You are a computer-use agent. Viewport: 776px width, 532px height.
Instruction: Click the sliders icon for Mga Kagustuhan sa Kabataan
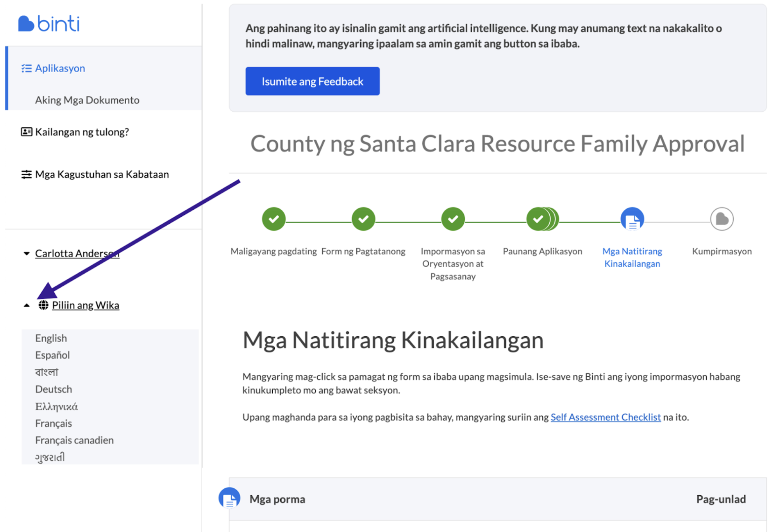click(26, 174)
